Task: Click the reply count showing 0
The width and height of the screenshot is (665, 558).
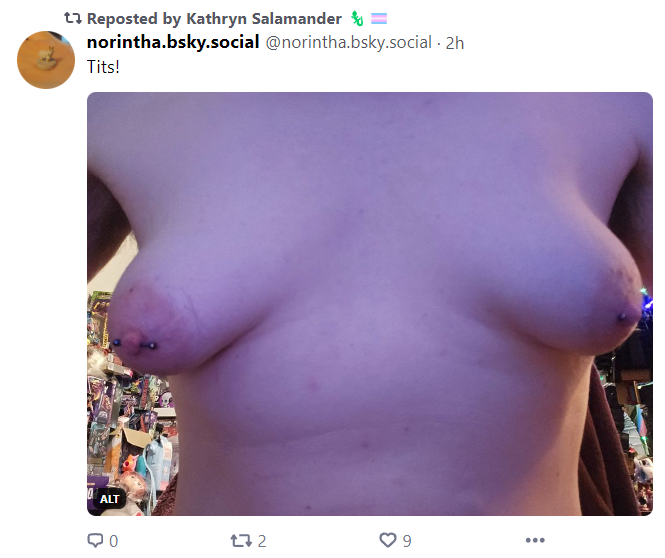Action: tap(114, 541)
